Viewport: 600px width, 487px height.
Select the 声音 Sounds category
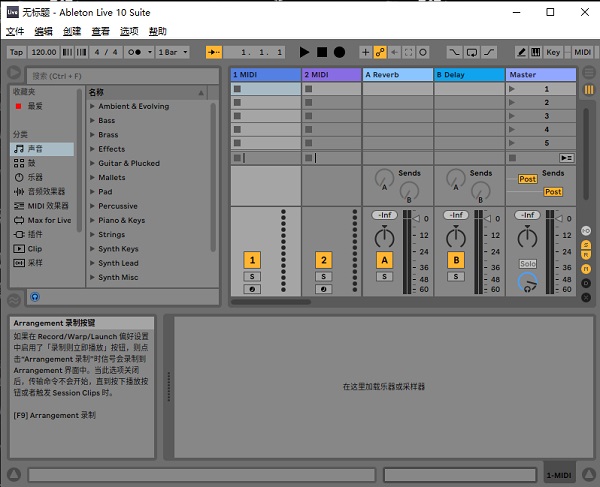pos(42,149)
